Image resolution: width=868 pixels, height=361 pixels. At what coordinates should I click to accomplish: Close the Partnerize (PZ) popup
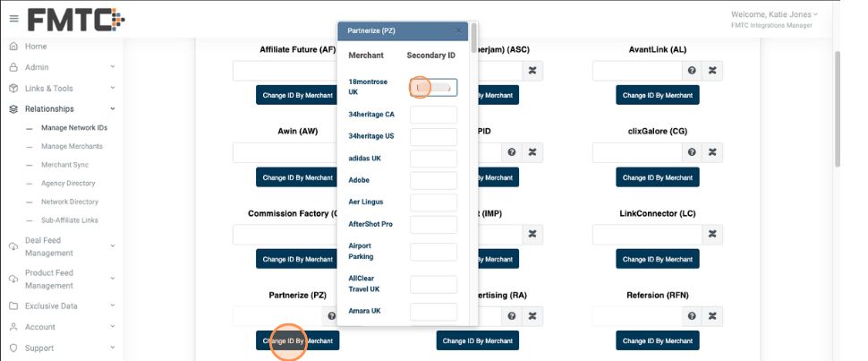click(x=459, y=30)
